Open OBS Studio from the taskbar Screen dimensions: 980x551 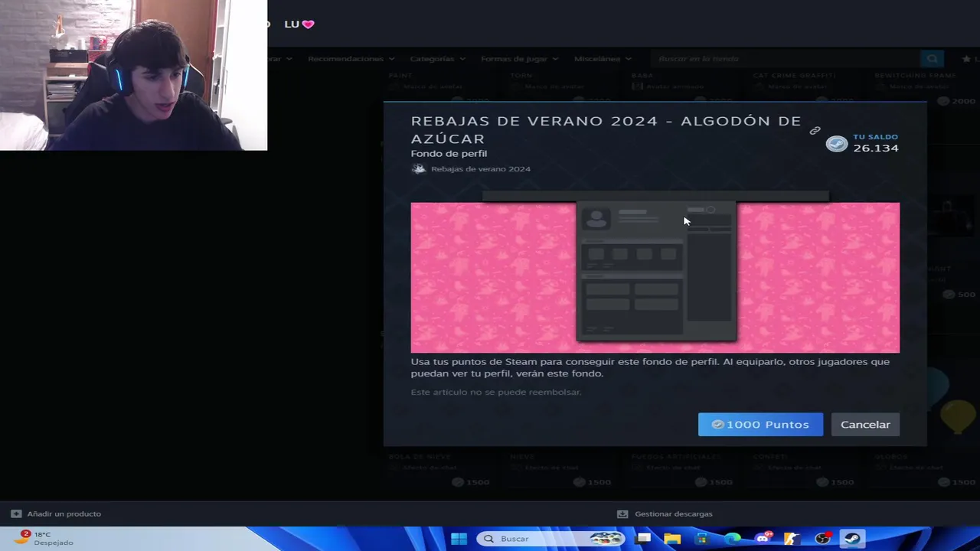point(822,539)
